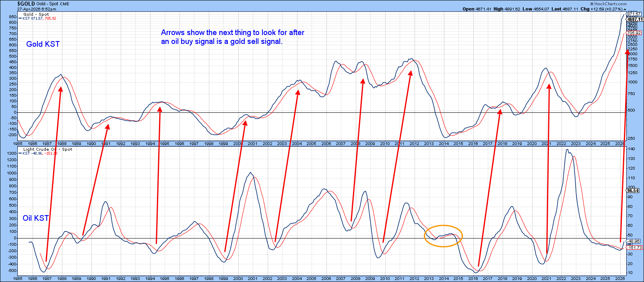The image size is (644, 282).
Task: Click the 871.57 value tag on right axis
Action: click(634, 14)
